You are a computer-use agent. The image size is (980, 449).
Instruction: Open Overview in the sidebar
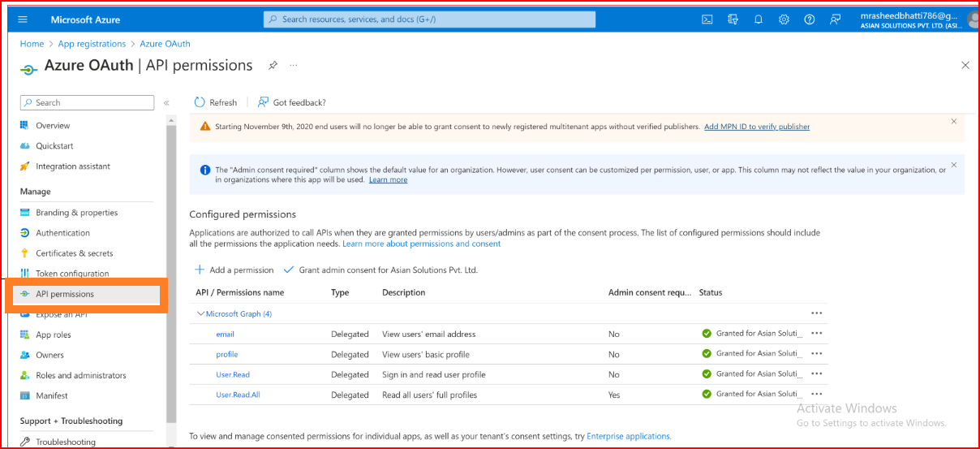click(53, 126)
